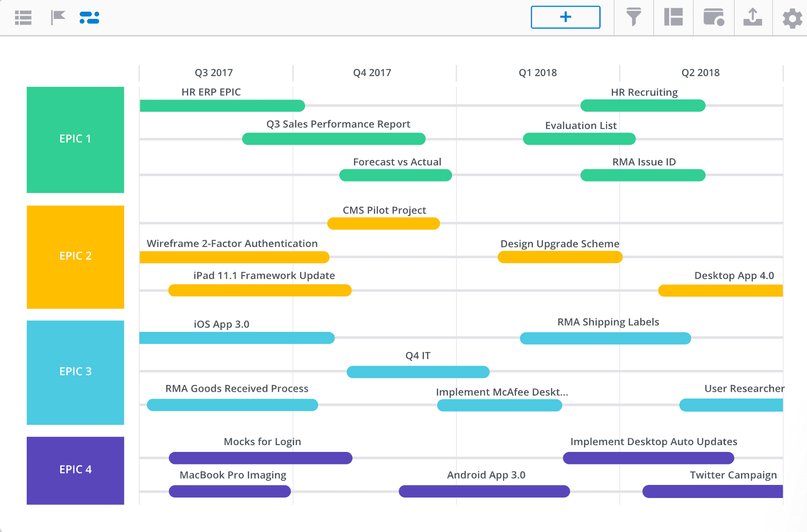
Task: Select the EPIC 2 yellow swimlane block
Action: pyautogui.click(x=75, y=257)
